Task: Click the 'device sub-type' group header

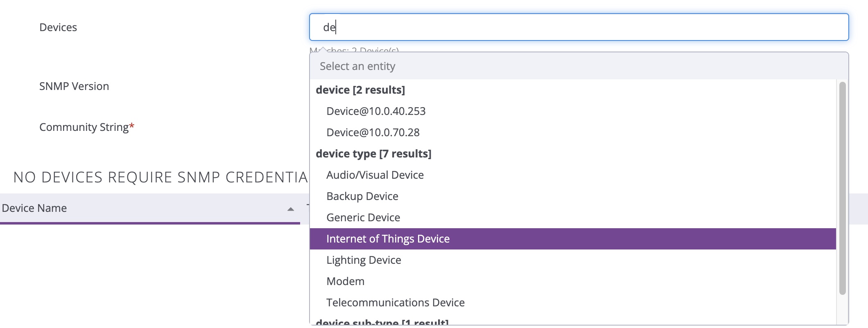Action: tap(382, 322)
